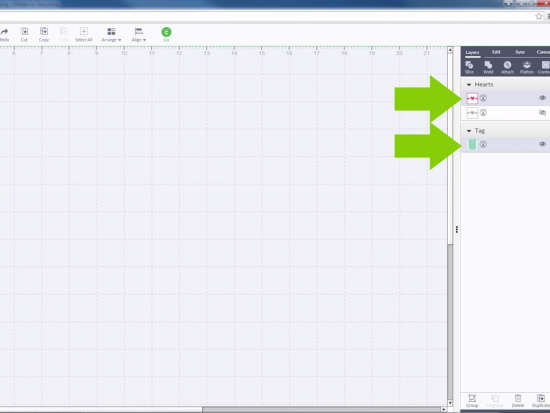Click the Hearts group label
The width and height of the screenshot is (550, 413).
(484, 85)
